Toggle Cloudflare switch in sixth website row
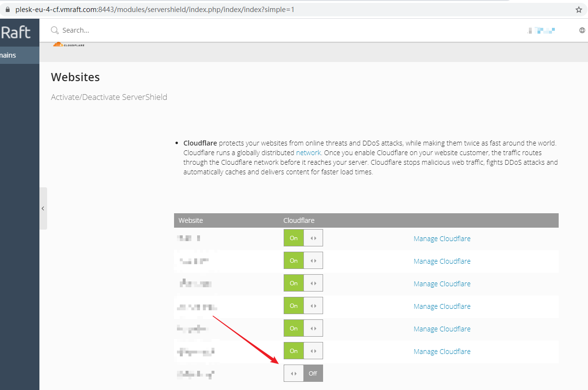Image resolution: width=588 pixels, height=390 pixels. (x=303, y=351)
